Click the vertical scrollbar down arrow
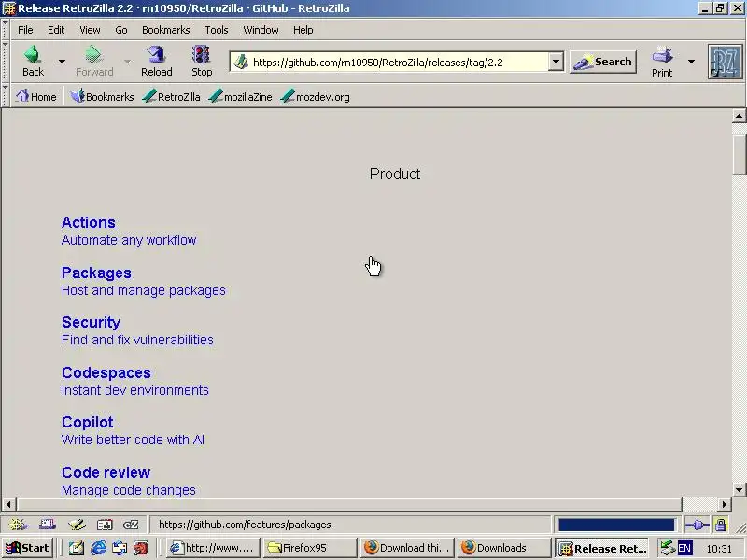The height and width of the screenshot is (560, 747). pos(739,489)
